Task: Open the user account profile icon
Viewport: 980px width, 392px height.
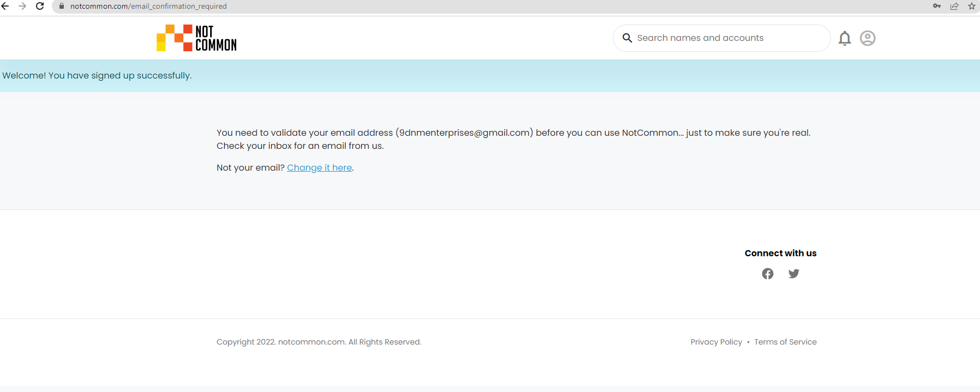Action: click(x=868, y=38)
